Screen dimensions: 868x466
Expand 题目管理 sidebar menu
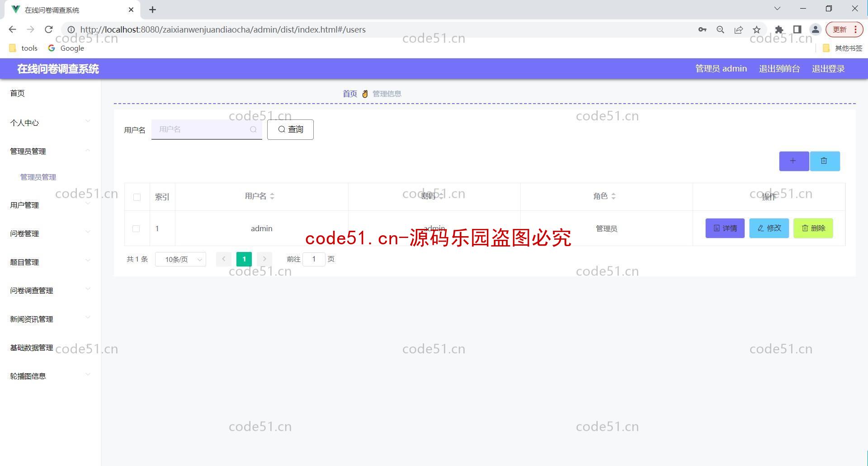coord(50,262)
